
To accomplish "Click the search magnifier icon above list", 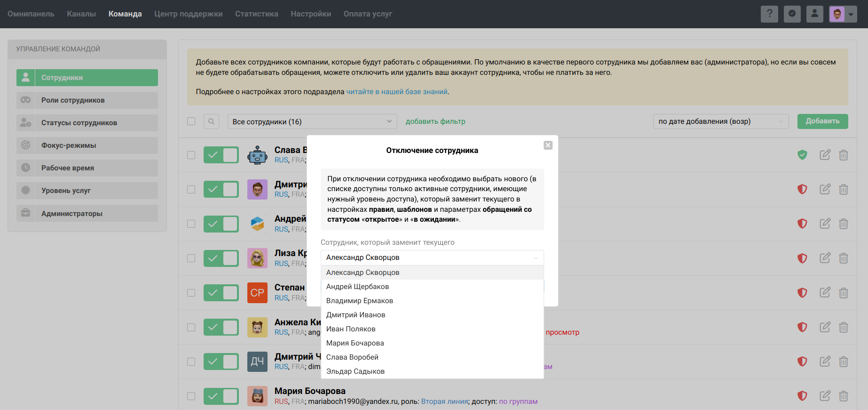I will 212,121.
